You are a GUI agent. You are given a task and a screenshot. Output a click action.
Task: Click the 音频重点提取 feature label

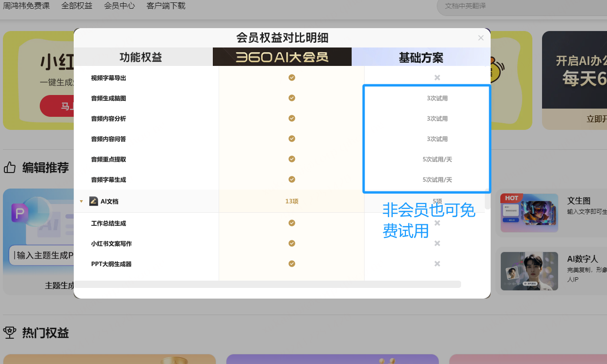[x=109, y=159]
